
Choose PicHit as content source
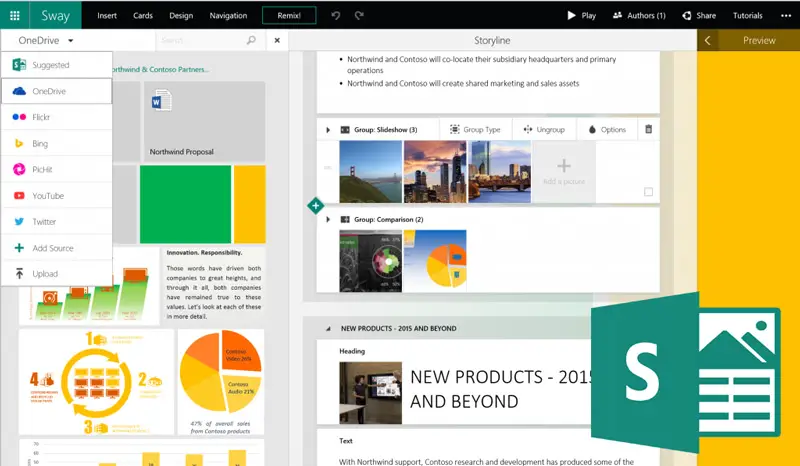(57, 169)
